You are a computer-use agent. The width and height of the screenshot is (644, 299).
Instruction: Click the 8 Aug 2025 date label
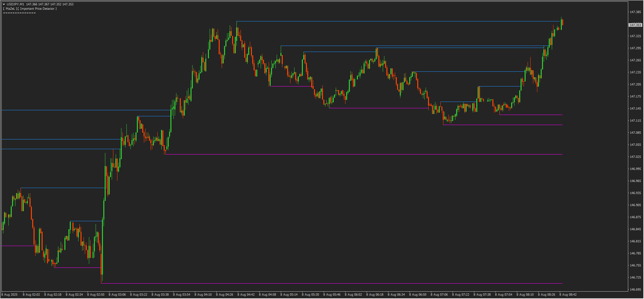point(9,295)
